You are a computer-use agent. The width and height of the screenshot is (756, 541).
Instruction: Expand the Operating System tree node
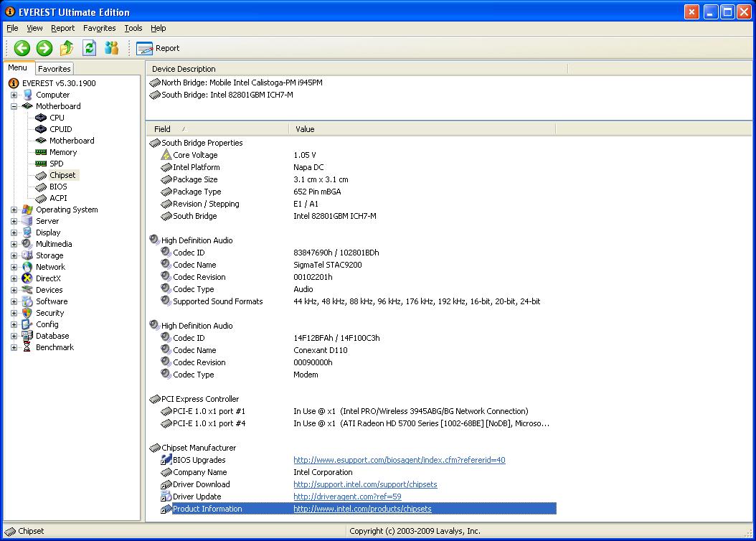[14, 210]
